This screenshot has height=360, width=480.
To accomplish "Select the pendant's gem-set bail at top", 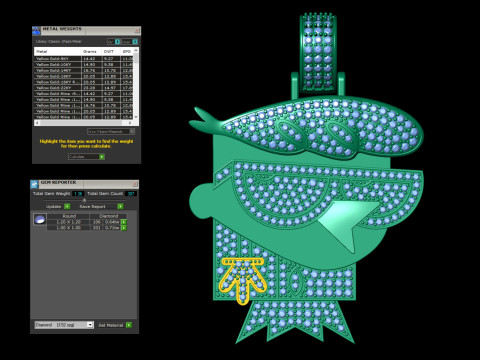I will 318,53.
